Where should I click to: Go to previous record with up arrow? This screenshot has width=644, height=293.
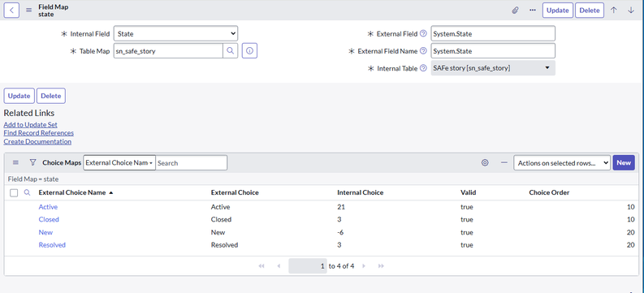[x=614, y=11]
